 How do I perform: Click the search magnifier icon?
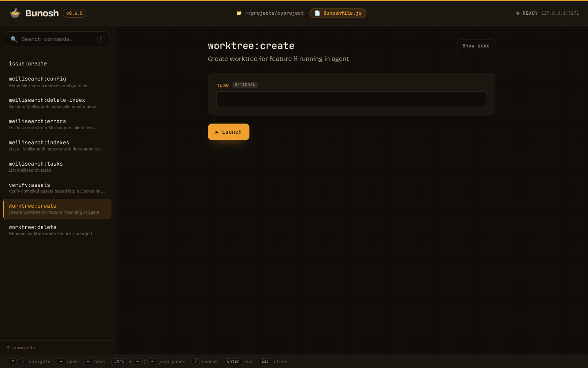(x=14, y=39)
